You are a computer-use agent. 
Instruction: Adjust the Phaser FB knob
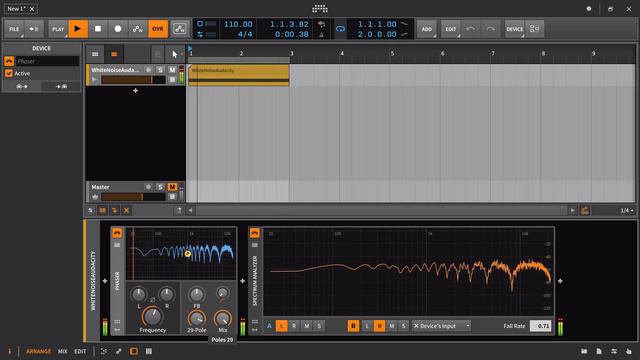click(197, 294)
